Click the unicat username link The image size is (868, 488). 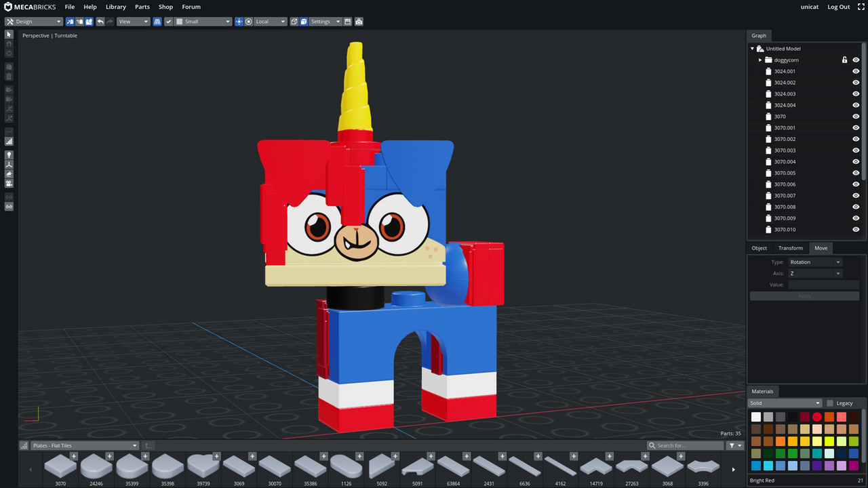[810, 7]
